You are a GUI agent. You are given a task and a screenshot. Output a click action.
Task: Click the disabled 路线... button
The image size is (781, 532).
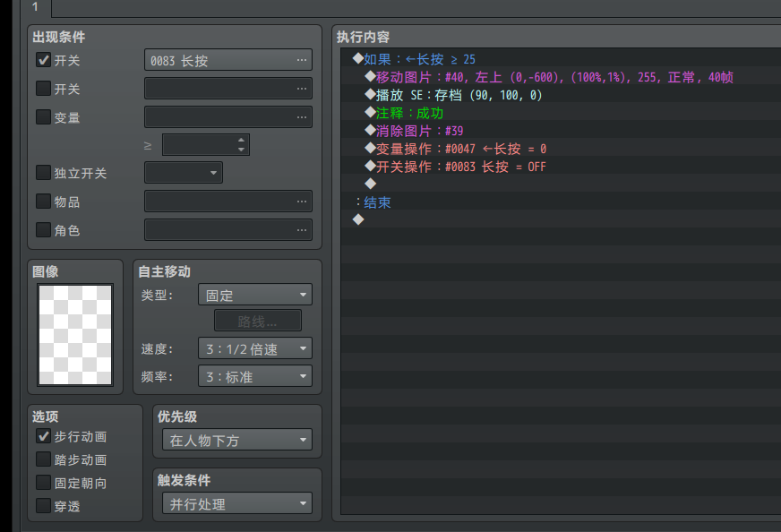(x=258, y=321)
